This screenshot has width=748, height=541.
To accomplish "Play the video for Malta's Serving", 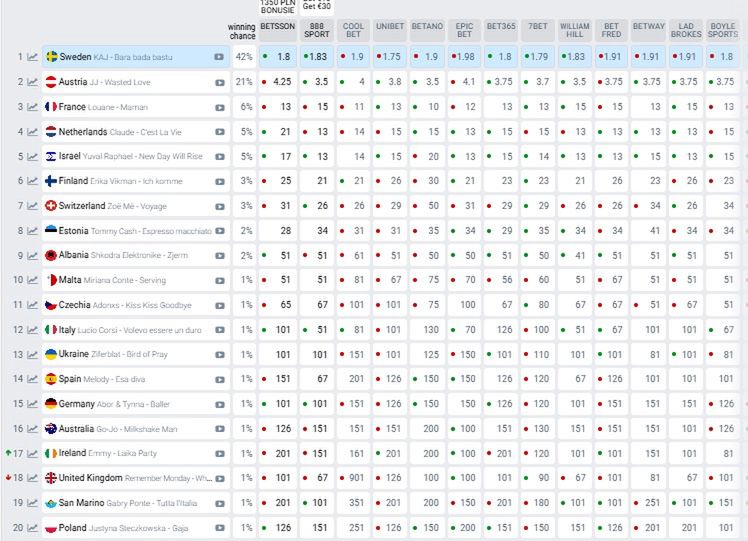I will tap(219, 281).
